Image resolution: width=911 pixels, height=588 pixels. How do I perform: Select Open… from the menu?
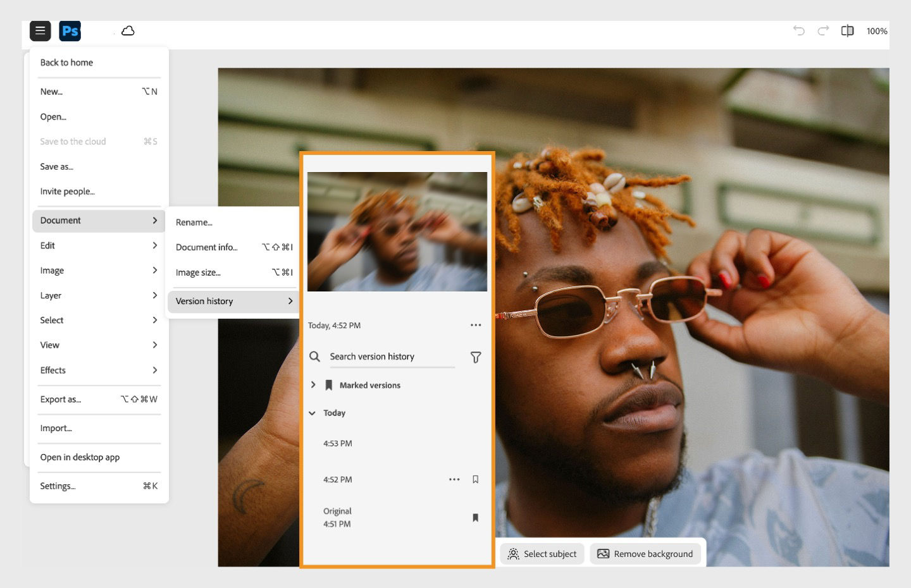pyautogui.click(x=99, y=117)
